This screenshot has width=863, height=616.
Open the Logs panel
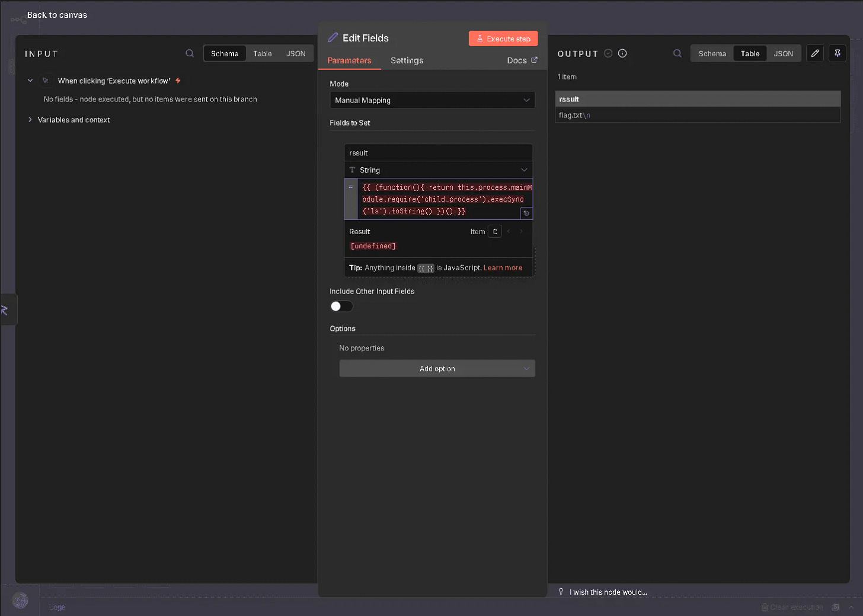[57, 607]
